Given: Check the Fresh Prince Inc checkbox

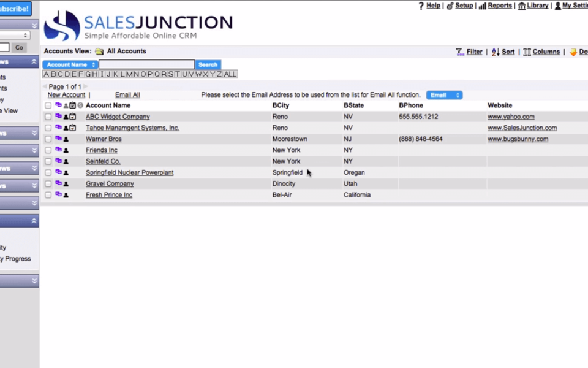Looking at the screenshot, I should point(48,195).
